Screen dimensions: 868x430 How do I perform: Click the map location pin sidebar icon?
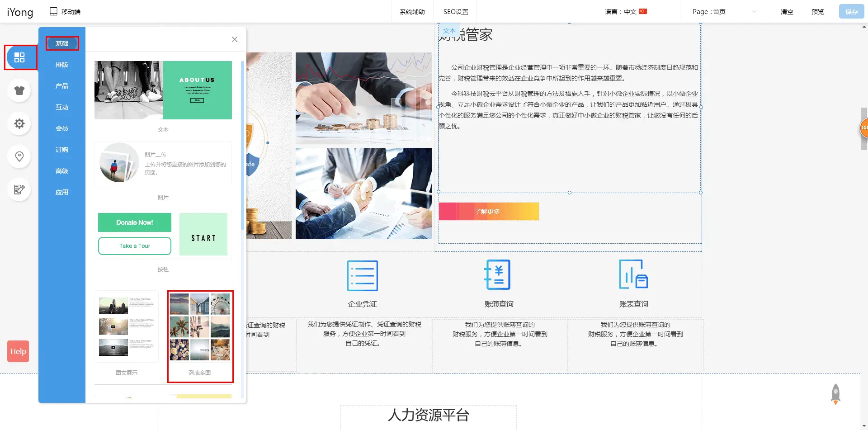(x=19, y=156)
